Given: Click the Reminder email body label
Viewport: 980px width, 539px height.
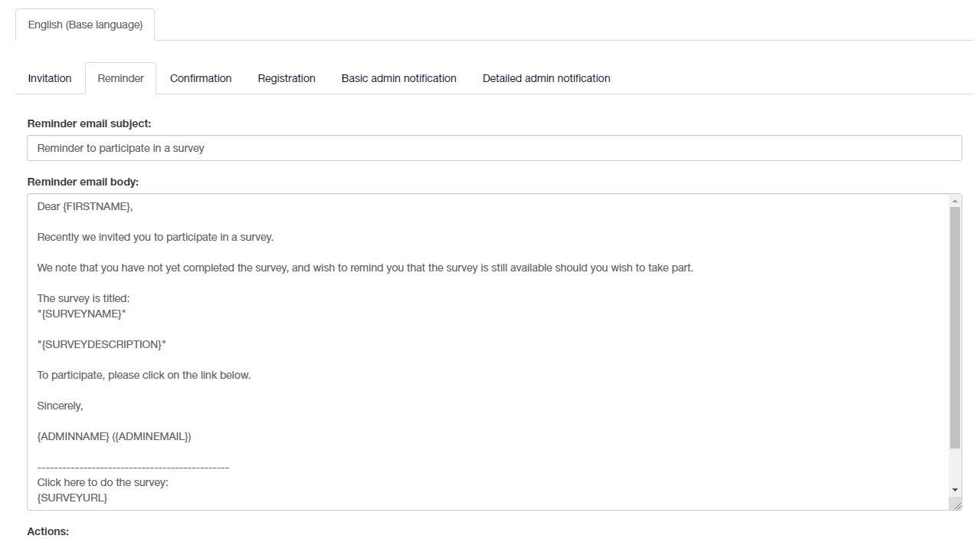Looking at the screenshot, I should pos(83,182).
